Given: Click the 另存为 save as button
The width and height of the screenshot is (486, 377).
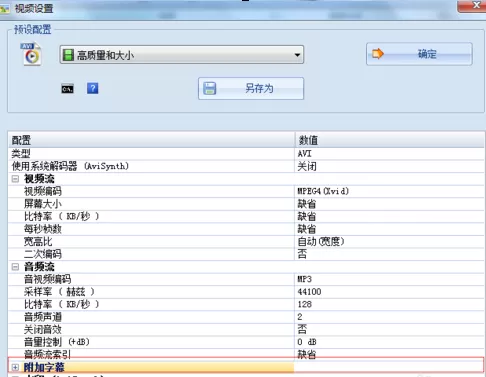Looking at the screenshot, I should click(251, 88).
